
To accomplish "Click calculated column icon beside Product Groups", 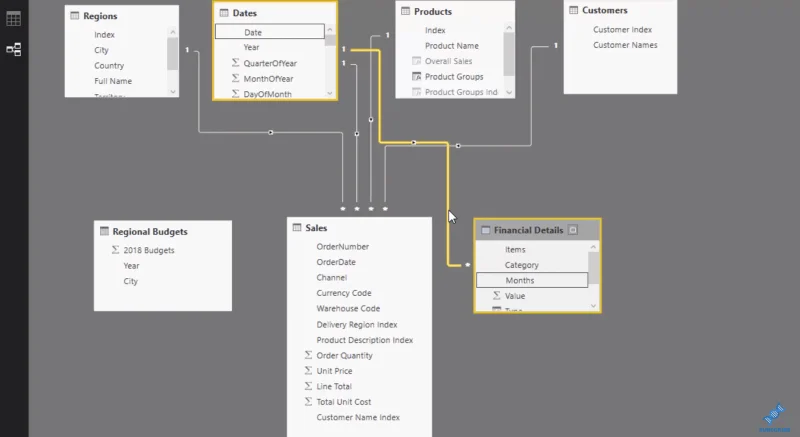I will (x=416, y=76).
